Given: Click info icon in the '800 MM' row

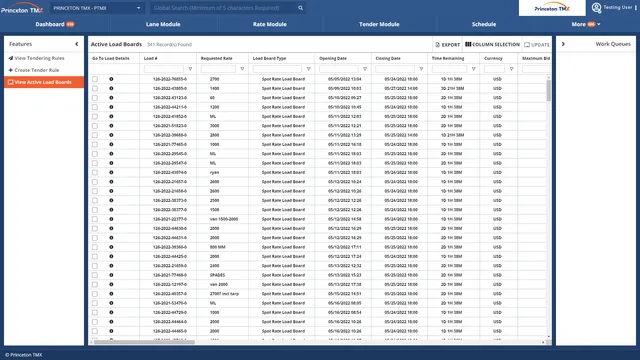Looking at the screenshot, I should click(111, 247).
